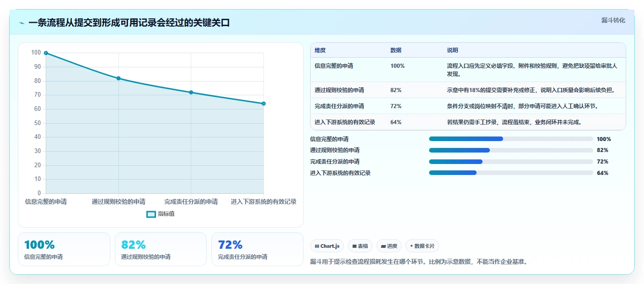Click the 数据卡片 chip
Viewport: 644px width, 284px height.
point(422,246)
